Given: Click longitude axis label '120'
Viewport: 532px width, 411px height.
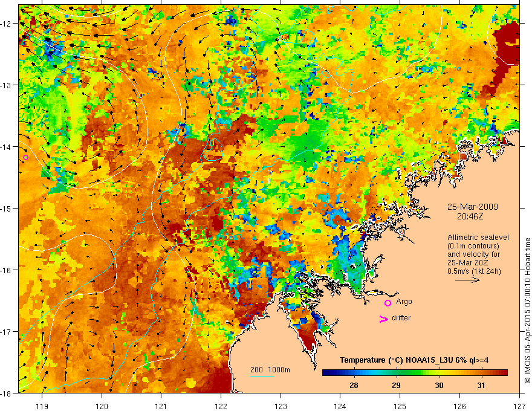Looking at the screenshot, I should tap(102, 406).
